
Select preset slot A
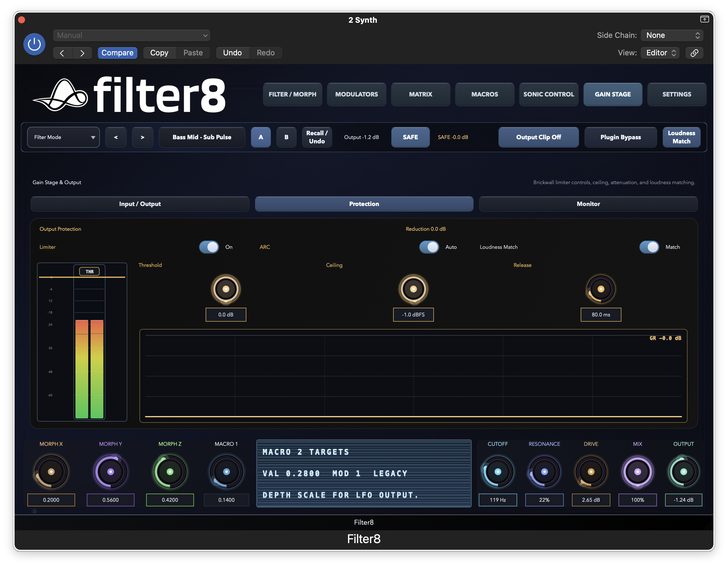(261, 137)
